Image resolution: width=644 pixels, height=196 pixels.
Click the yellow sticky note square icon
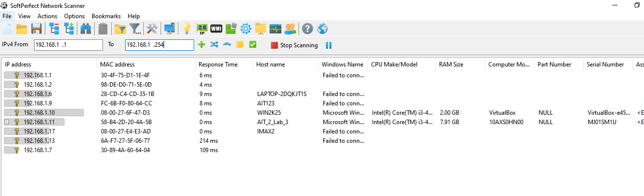[240, 45]
